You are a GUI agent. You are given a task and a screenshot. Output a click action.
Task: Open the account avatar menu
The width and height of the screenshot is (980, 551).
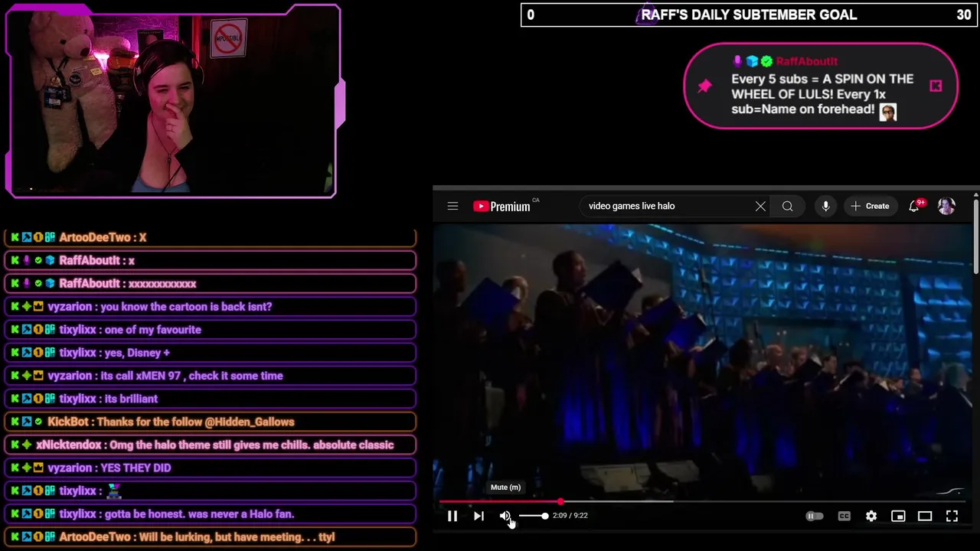[x=946, y=206]
